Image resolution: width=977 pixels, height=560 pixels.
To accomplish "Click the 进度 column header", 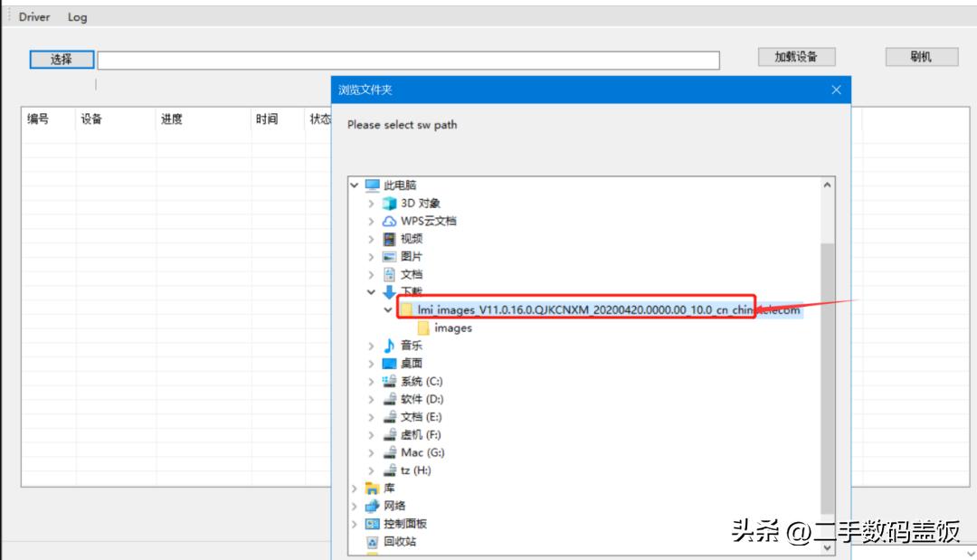I will click(171, 119).
